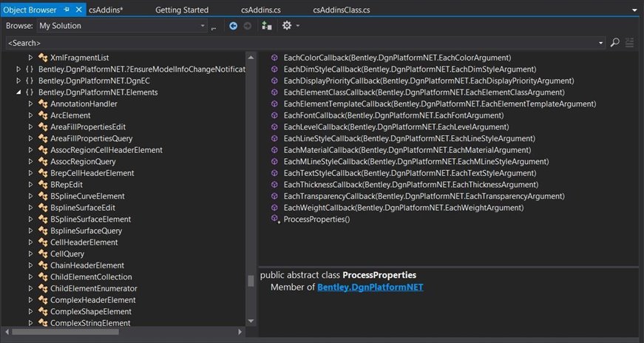
Task: Open the Bentley.DgnPlatformNET link
Action: click(370, 287)
